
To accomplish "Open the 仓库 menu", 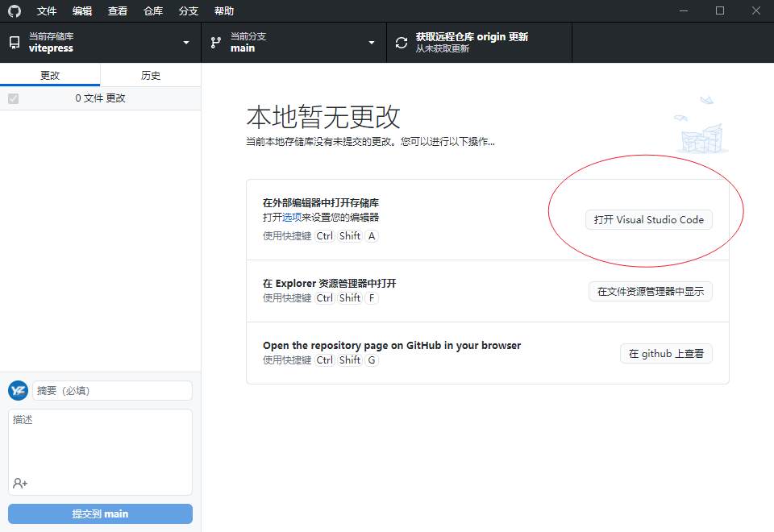I will (x=153, y=10).
